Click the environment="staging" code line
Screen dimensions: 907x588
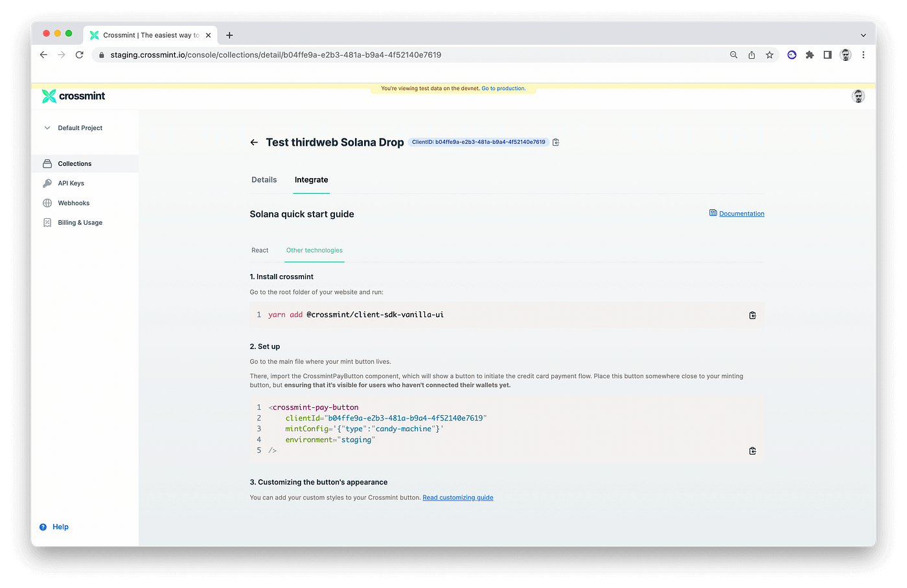330,440
